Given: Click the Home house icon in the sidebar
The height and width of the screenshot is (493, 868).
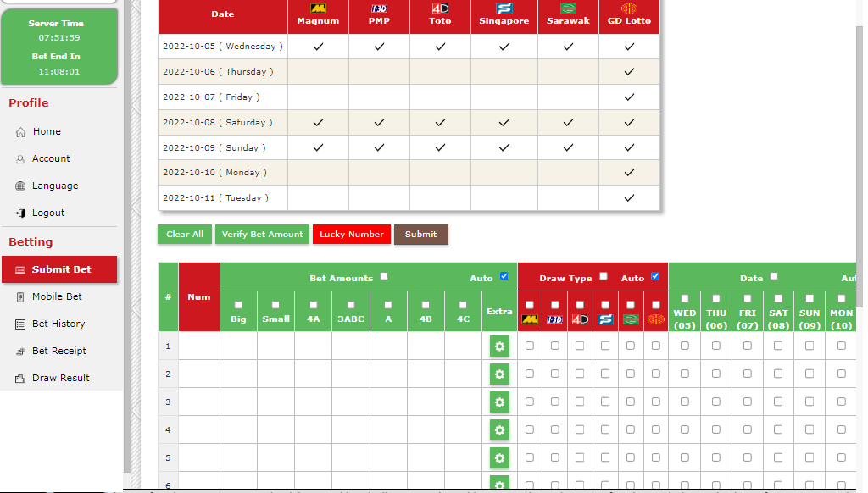Looking at the screenshot, I should pyautogui.click(x=21, y=132).
